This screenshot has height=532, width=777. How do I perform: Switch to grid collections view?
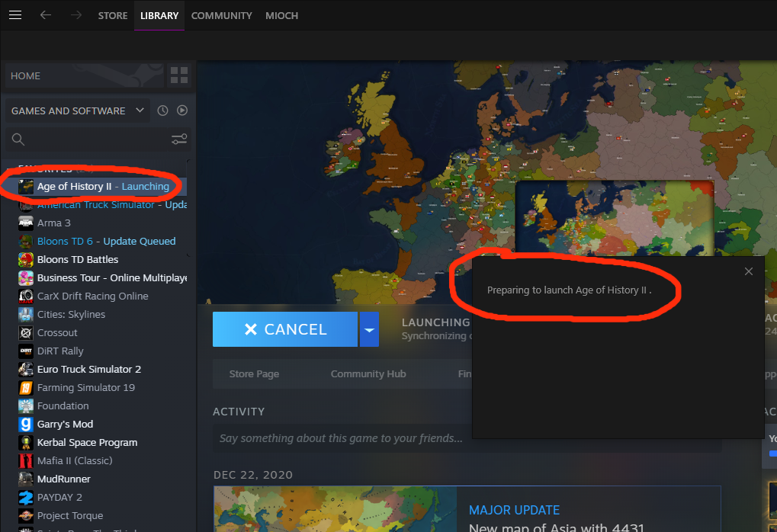[x=179, y=75]
